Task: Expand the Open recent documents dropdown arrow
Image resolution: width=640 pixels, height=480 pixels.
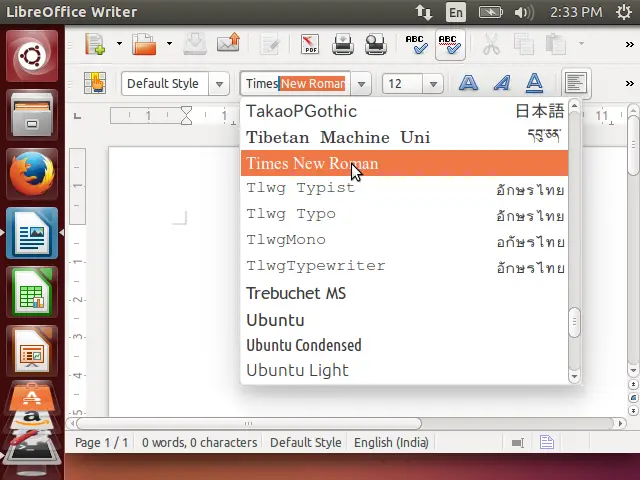Action: point(169,44)
